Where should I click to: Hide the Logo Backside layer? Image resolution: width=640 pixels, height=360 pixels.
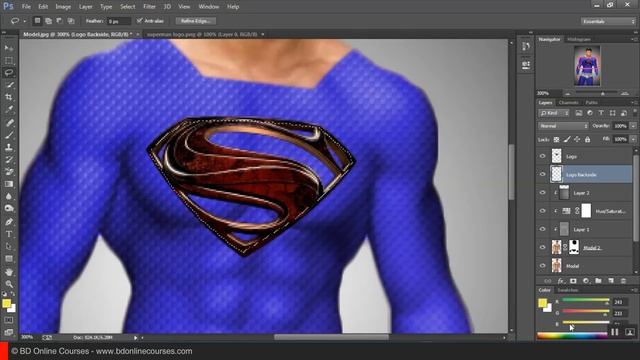click(542, 174)
